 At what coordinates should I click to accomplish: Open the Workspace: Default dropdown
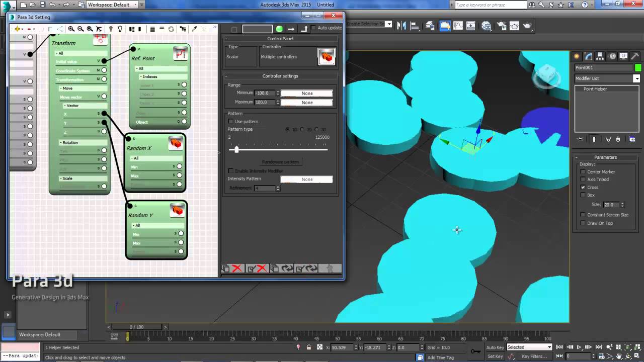pyautogui.click(x=112, y=5)
